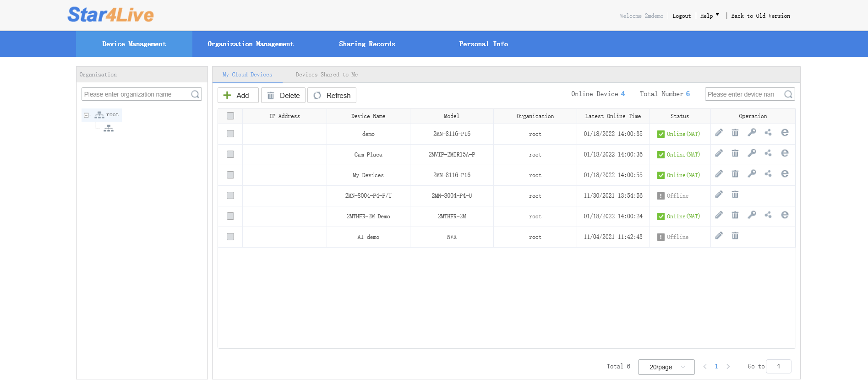Toggle the select-all checkbox in table header

pyautogui.click(x=230, y=116)
